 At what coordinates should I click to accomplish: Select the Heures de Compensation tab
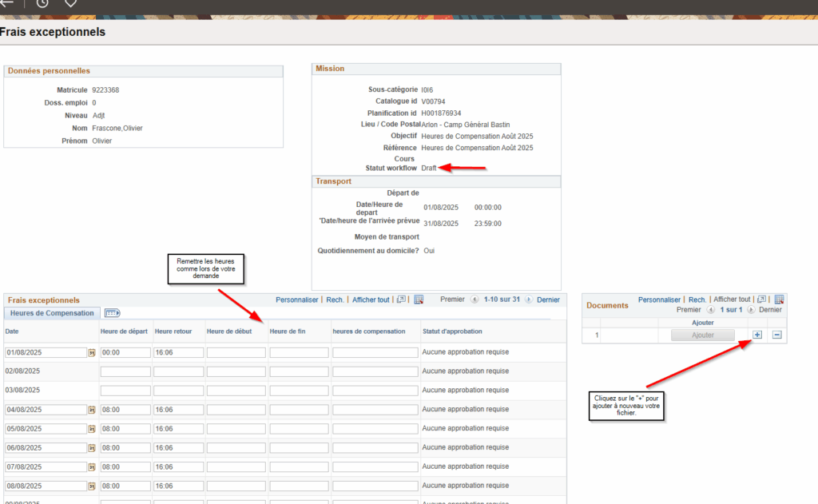pyautogui.click(x=52, y=313)
